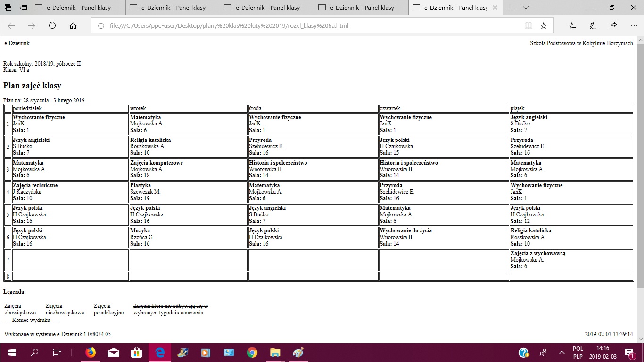Open Settings and more ellipsis menu
The width and height of the screenshot is (644, 362).
pyautogui.click(x=633, y=26)
